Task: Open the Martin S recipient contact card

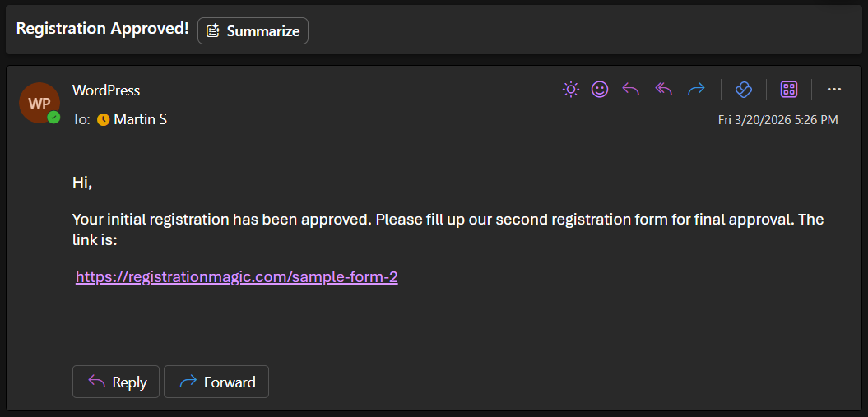Action: click(x=140, y=120)
